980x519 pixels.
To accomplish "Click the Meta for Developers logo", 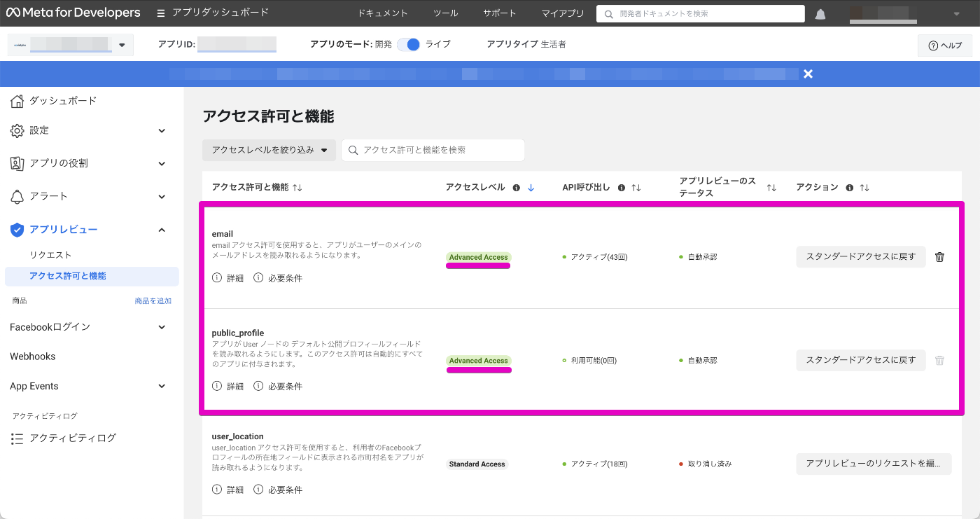I will tap(73, 13).
